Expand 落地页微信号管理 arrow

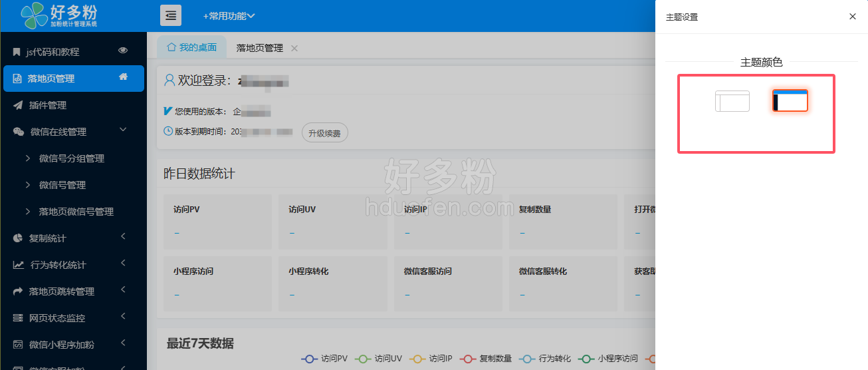point(28,212)
